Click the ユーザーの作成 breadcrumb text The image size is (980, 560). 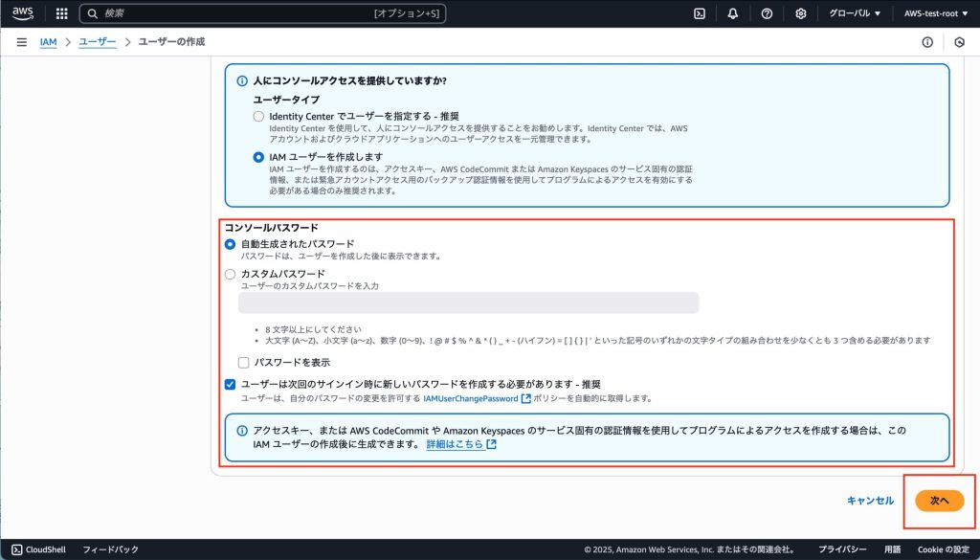click(171, 42)
